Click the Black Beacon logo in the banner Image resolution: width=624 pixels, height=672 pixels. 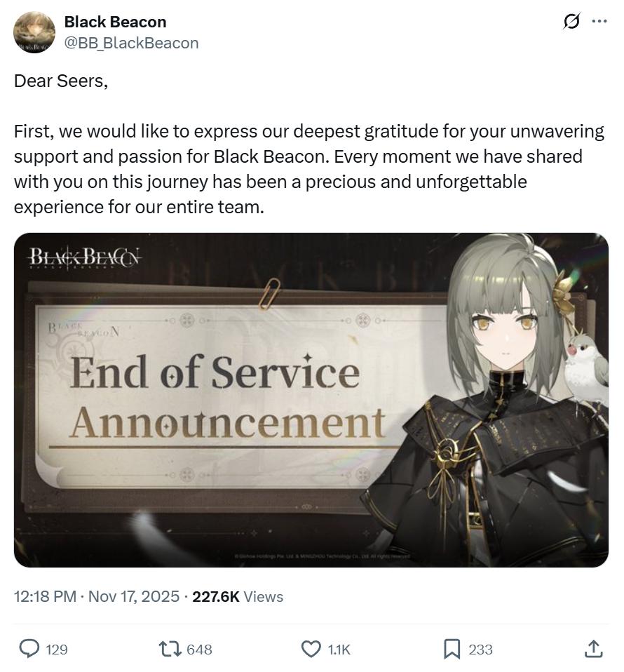84,257
